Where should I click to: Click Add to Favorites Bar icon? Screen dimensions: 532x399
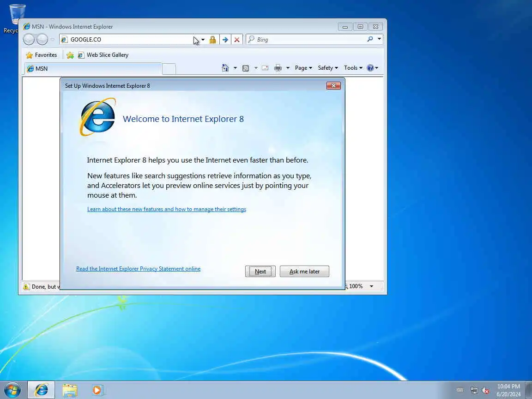[x=70, y=55]
